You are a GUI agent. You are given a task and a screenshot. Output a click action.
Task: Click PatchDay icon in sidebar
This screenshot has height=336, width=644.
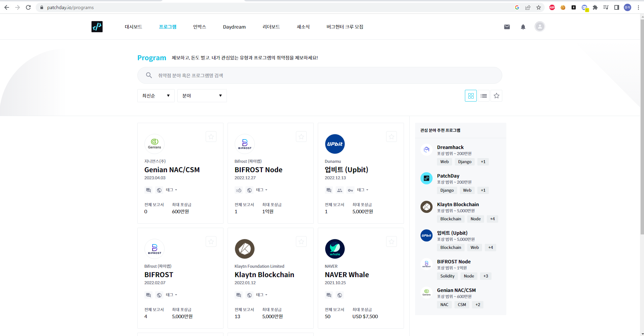(x=427, y=178)
